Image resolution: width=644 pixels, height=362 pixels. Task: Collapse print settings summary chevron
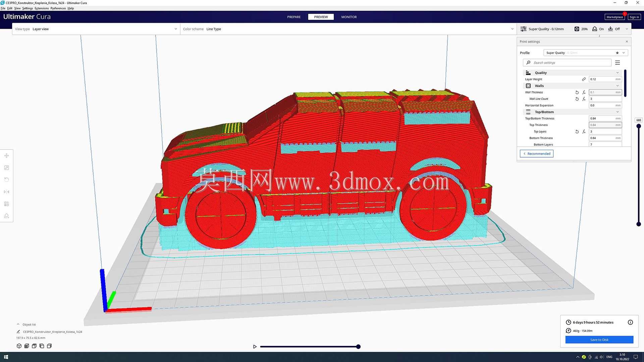tap(627, 29)
